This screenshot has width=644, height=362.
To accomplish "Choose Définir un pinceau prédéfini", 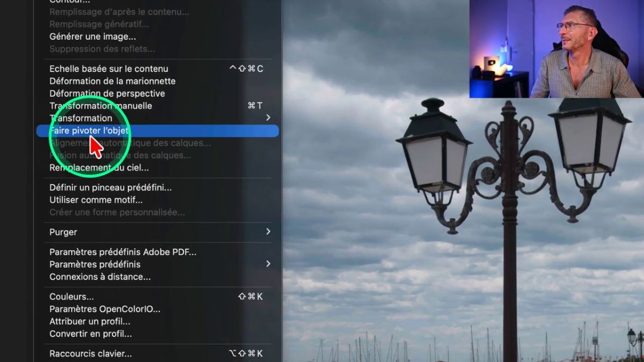I will point(111,188).
